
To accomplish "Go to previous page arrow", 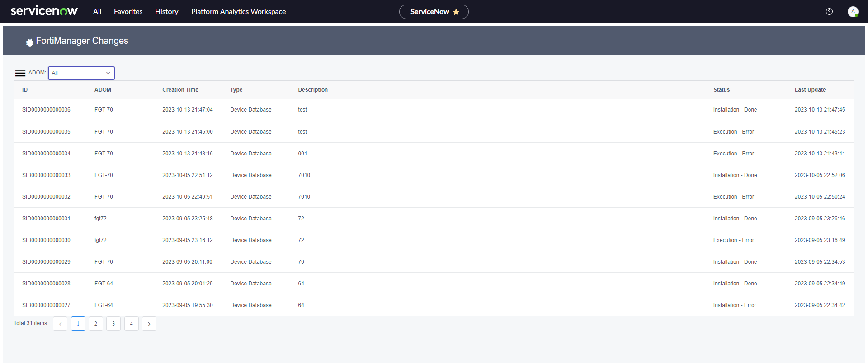I will tap(60, 324).
